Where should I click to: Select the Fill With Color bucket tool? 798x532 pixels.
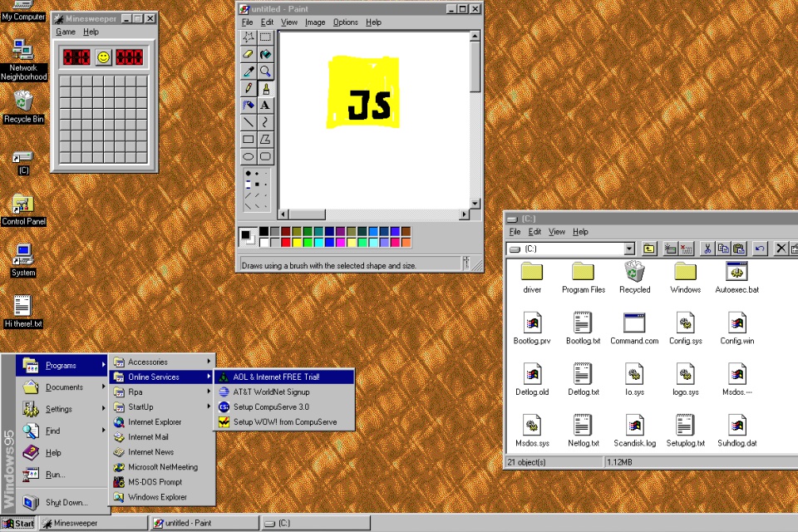tap(266, 54)
